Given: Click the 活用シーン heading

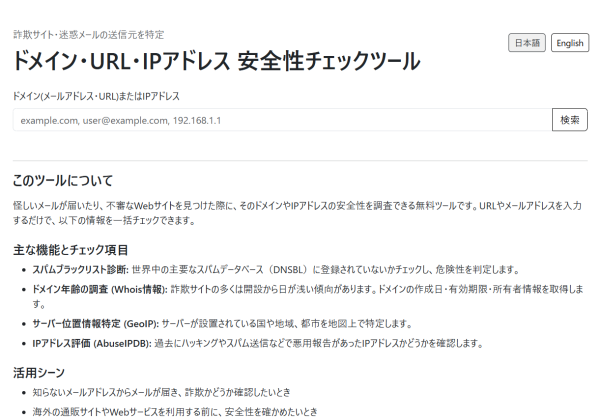Looking at the screenshot, I should [42, 372].
